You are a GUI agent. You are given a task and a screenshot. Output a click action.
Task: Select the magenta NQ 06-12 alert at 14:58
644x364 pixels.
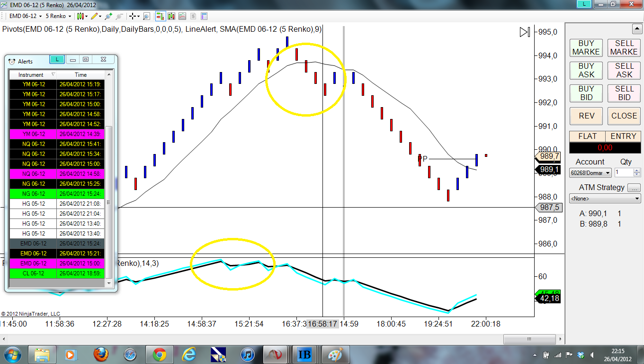click(x=57, y=173)
